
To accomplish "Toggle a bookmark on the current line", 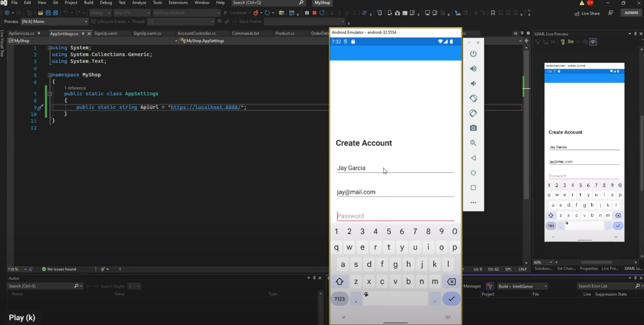I will click(493, 13).
